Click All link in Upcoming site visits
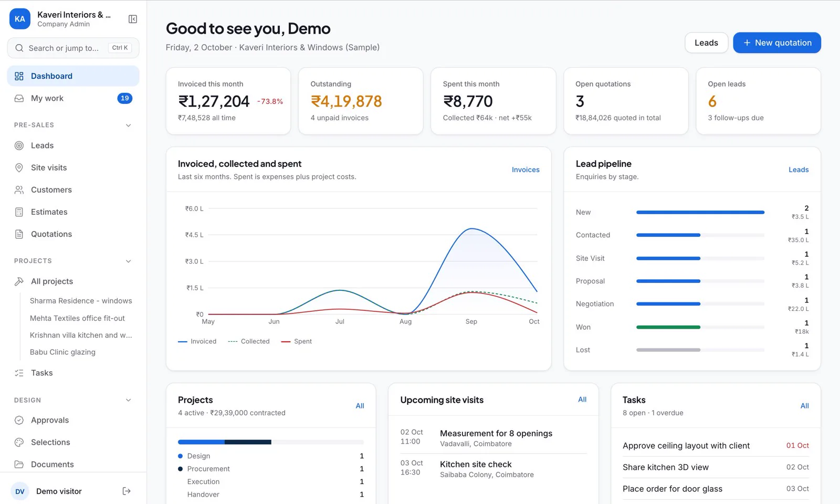The image size is (840, 504). tap(582, 400)
